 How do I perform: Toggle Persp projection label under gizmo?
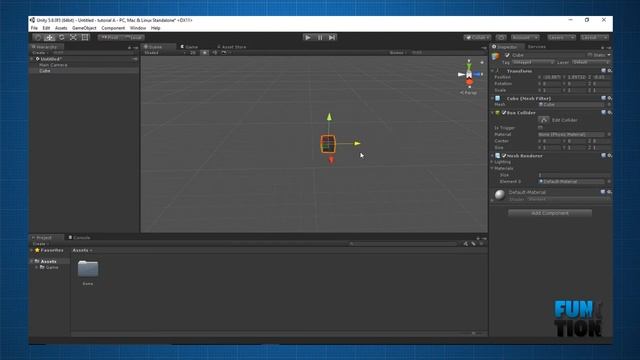click(x=469, y=93)
